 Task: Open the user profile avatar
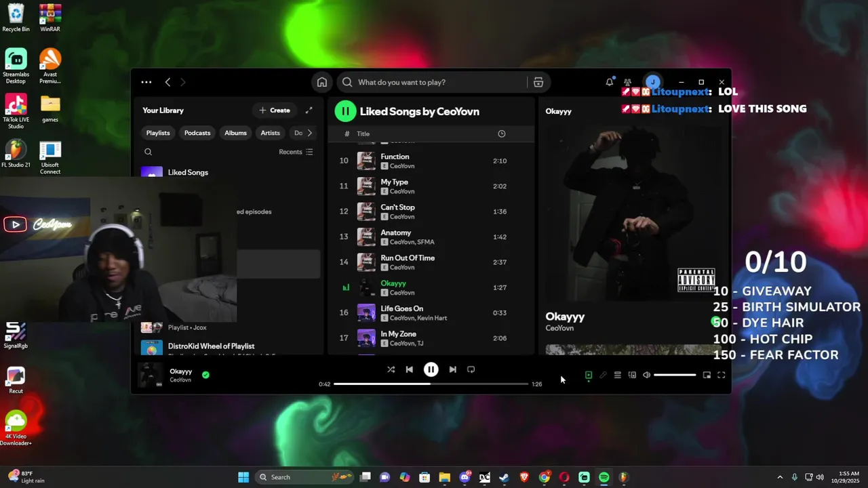[x=652, y=82]
